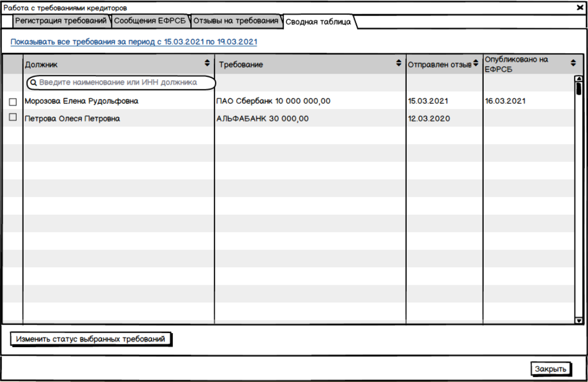Click the Закрыть button
Image resolution: width=588 pixels, height=382 pixels.
pos(550,369)
